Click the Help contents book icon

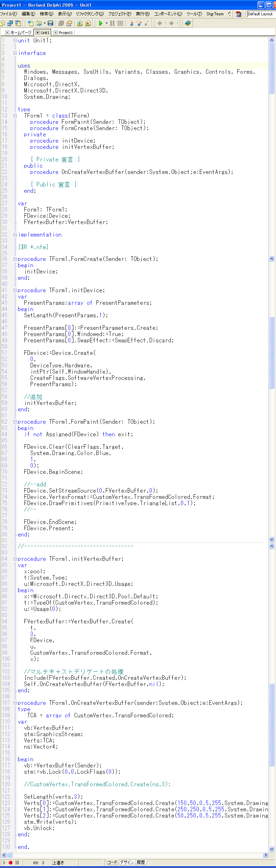point(188,23)
